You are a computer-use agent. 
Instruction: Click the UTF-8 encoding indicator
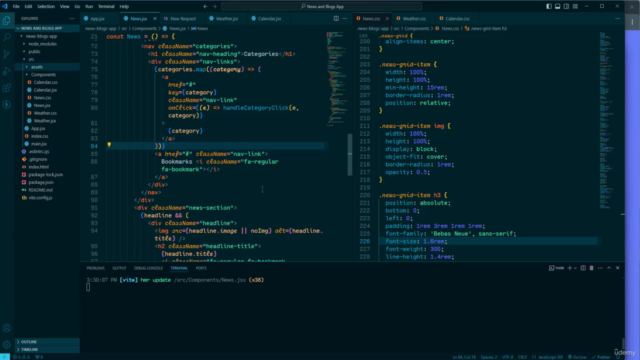(507, 357)
